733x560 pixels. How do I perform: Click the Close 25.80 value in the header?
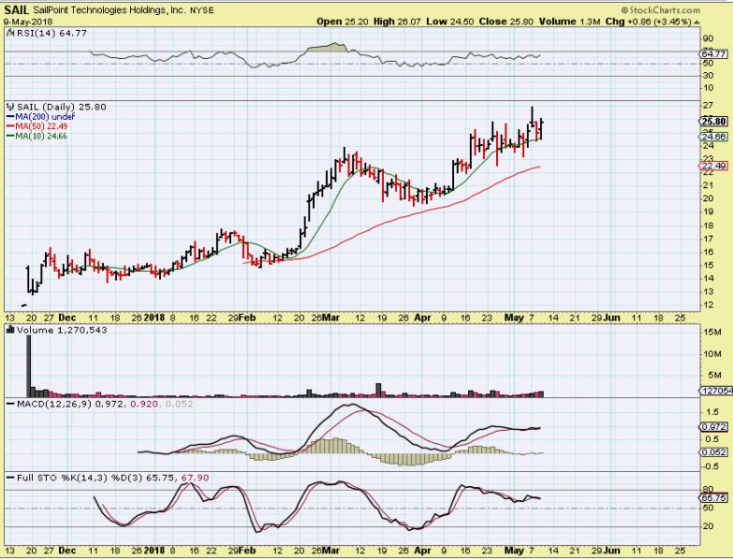coord(506,22)
